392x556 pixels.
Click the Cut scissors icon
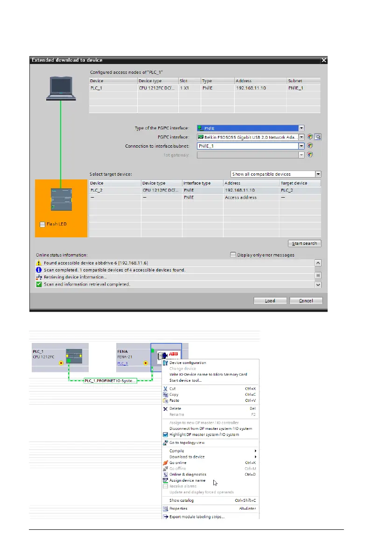165,389
